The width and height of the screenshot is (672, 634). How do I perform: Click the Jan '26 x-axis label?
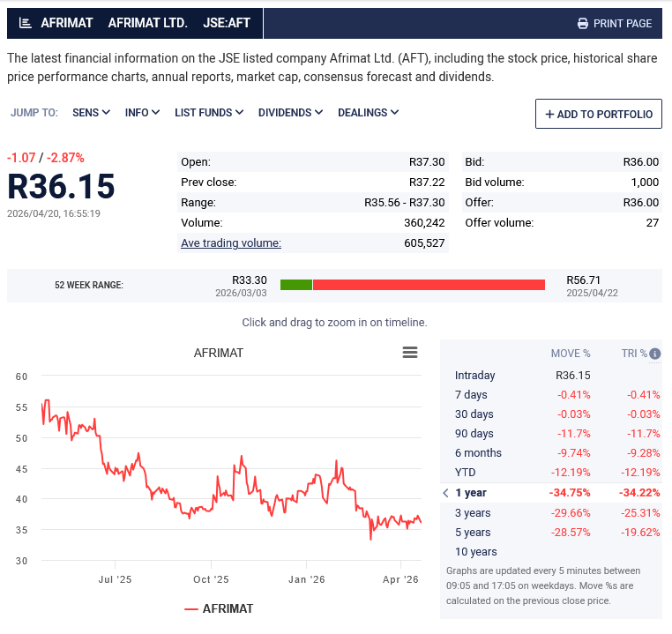(x=307, y=579)
